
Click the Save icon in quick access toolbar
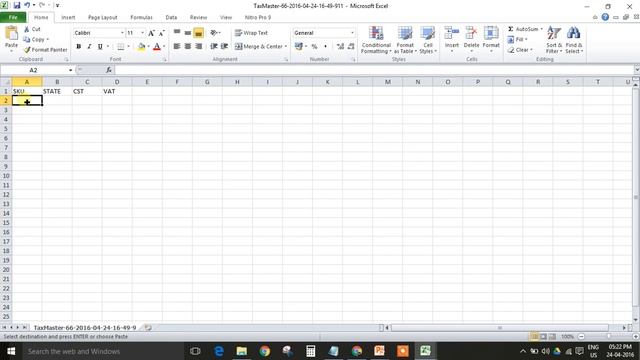pos(17,5)
